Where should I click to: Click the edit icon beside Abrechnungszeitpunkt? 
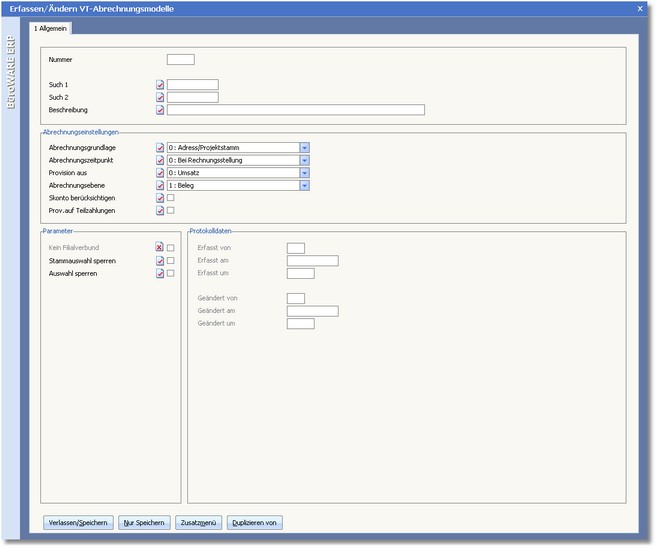coord(160,160)
